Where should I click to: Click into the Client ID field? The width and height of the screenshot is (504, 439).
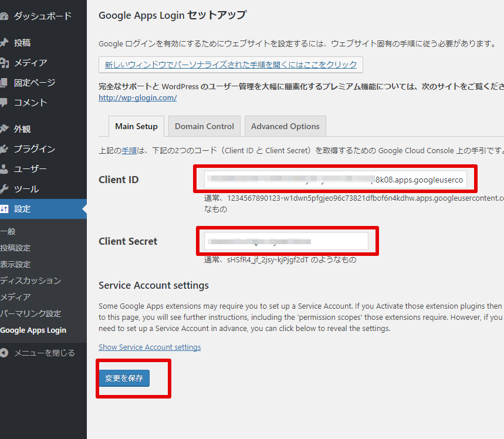(335, 180)
